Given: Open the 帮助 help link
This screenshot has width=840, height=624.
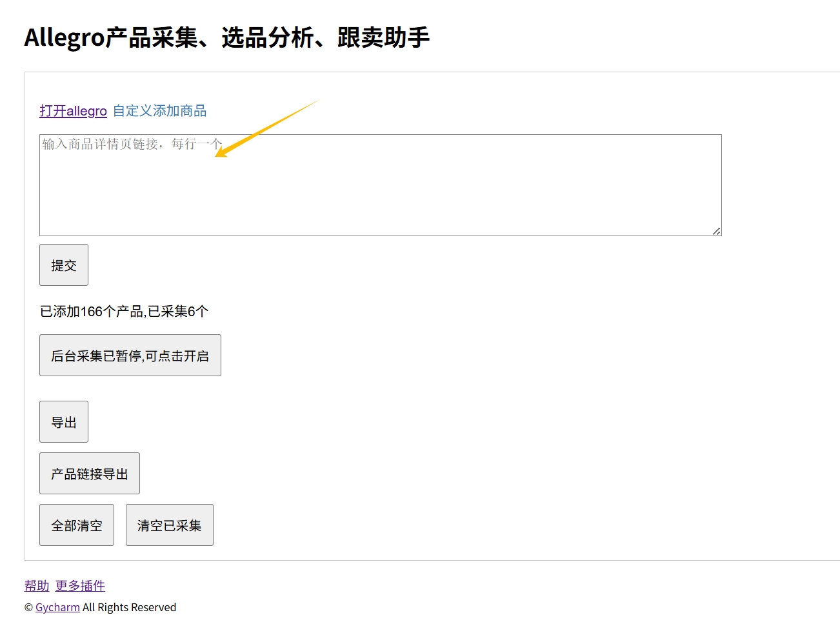Looking at the screenshot, I should (37, 586).
